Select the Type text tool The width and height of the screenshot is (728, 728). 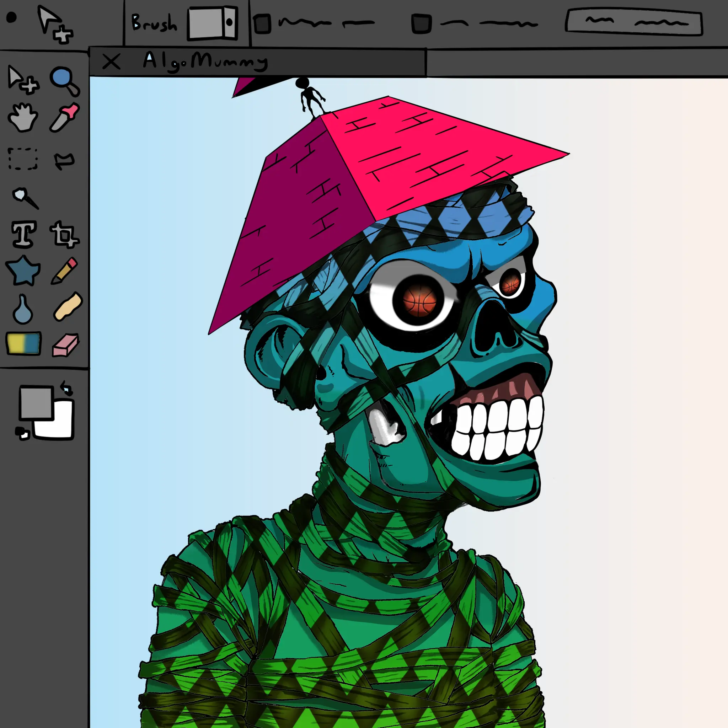tap(24, 234)
